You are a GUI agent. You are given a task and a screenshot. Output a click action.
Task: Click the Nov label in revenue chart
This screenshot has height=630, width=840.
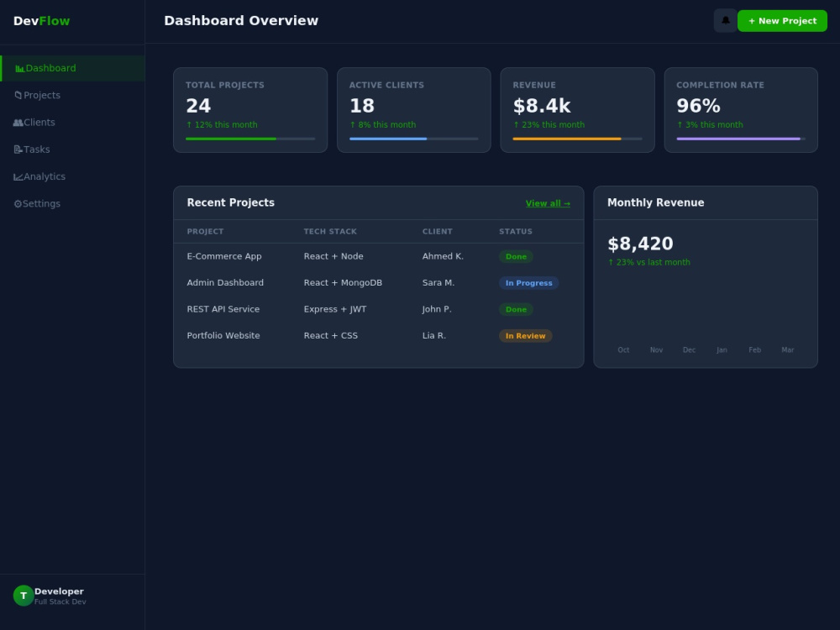coord(656,349)
